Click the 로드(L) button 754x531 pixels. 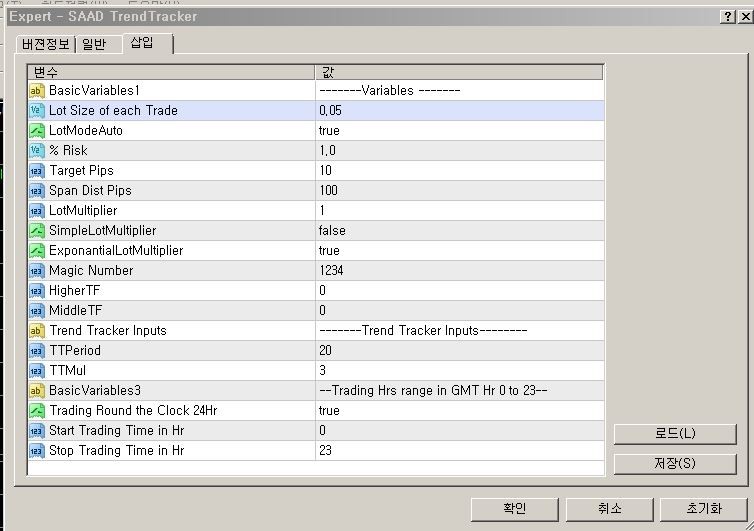pyautogui.click(x=675, y=434)
